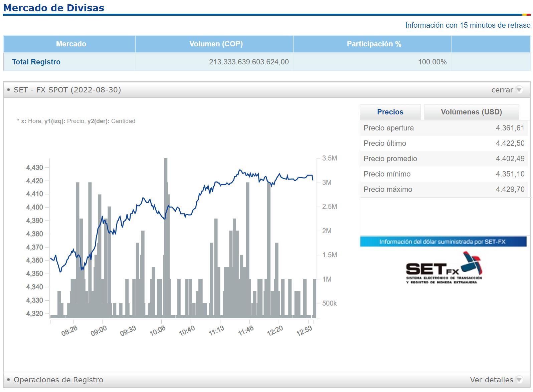Click the down arrow icon beside cerrar

(519, 90)
